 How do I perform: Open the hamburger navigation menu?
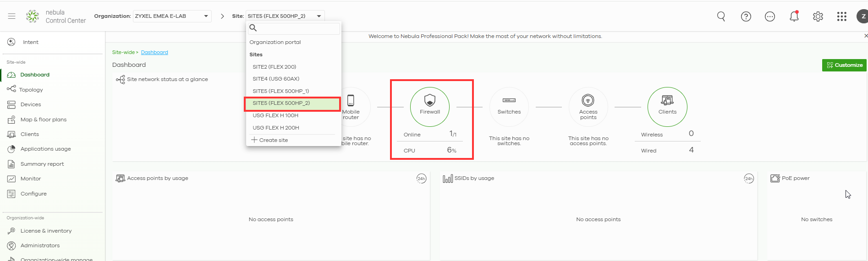(12, 16)
